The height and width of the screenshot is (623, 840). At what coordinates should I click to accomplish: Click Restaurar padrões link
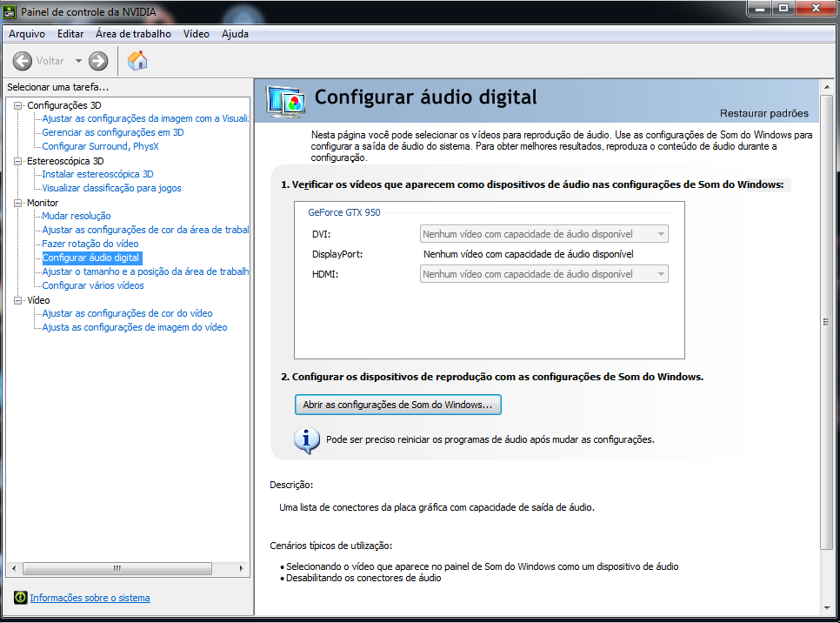[764, 113]
